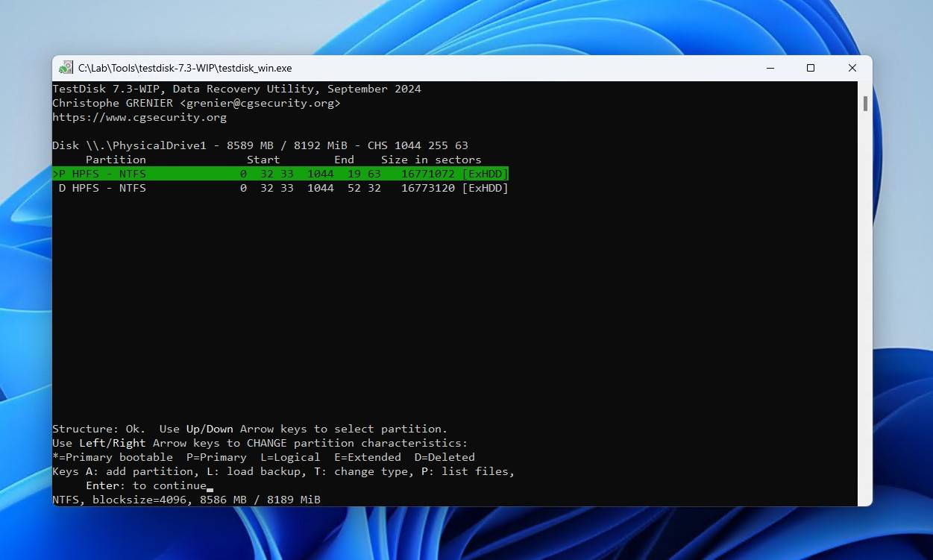Image resolution: width=933 pixels, height=560 pixels.
Task: Click the 'NTFS, blocksize=4096' bottom status line
Action: tap(186, 500)
